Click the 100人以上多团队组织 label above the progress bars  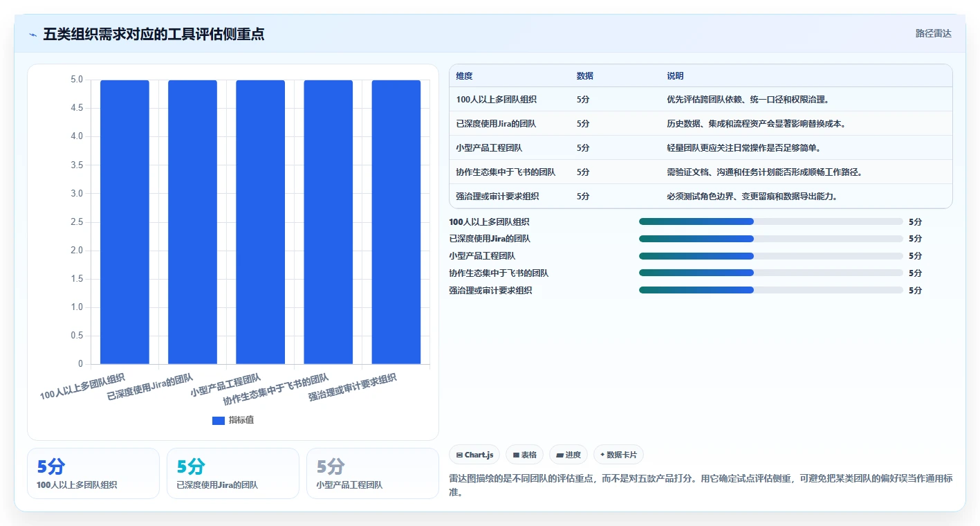[x=490, y=222]
